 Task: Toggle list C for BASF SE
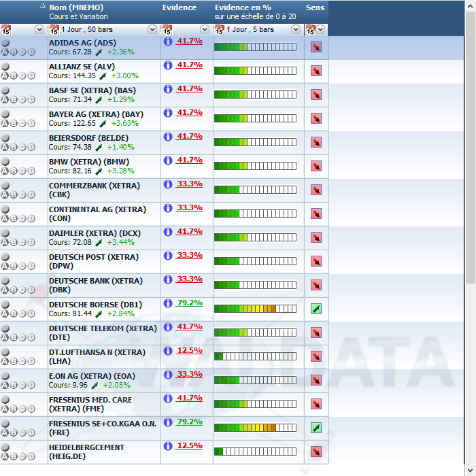tap(22, 99)
